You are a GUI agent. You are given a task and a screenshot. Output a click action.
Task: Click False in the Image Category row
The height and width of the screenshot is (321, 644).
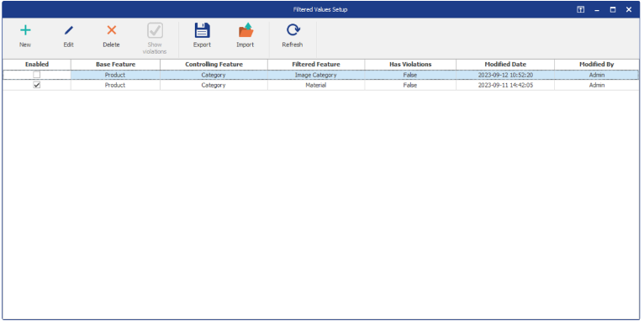410,75
